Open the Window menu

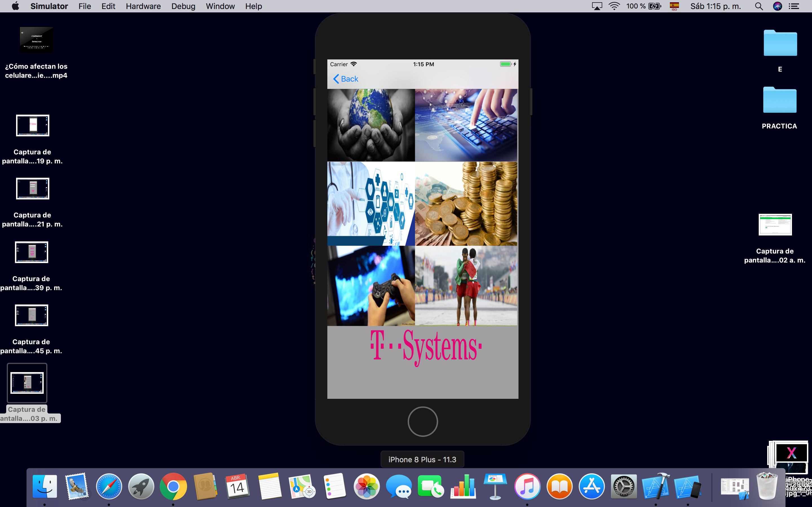[x=220, y=6]
